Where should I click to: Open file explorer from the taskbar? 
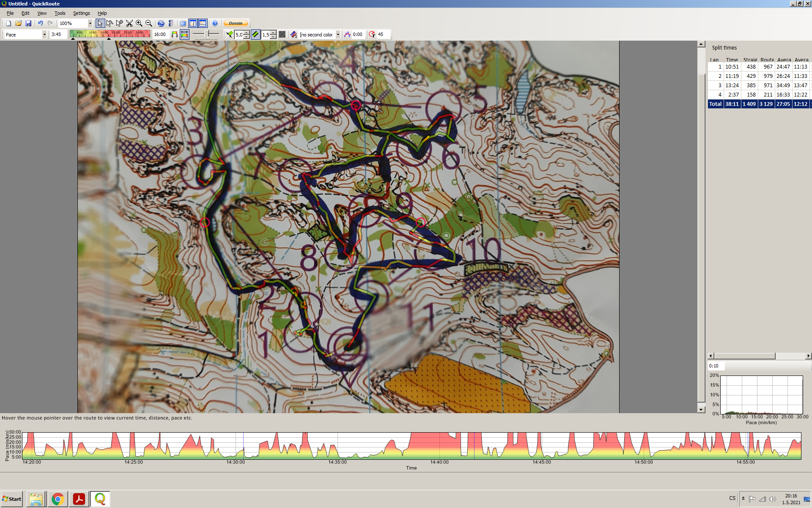(36, 499)
